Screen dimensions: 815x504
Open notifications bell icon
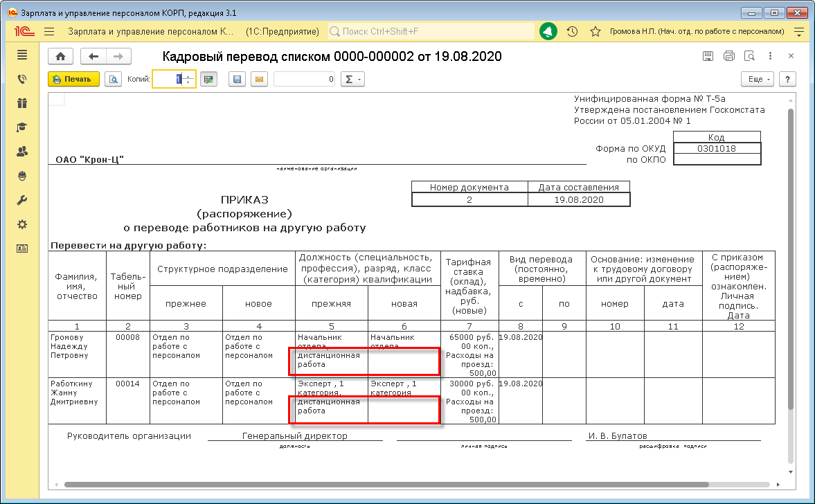click(x=548, y=32)
